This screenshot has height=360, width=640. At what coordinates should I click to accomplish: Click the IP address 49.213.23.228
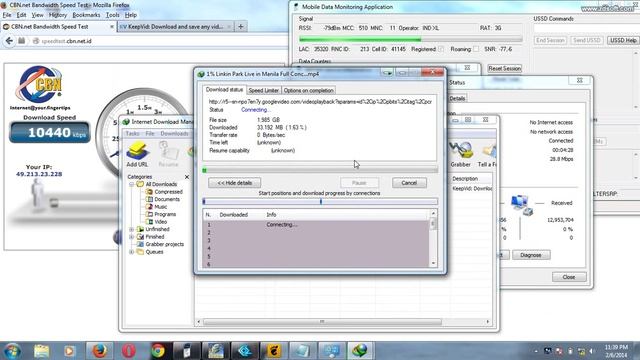39,174
